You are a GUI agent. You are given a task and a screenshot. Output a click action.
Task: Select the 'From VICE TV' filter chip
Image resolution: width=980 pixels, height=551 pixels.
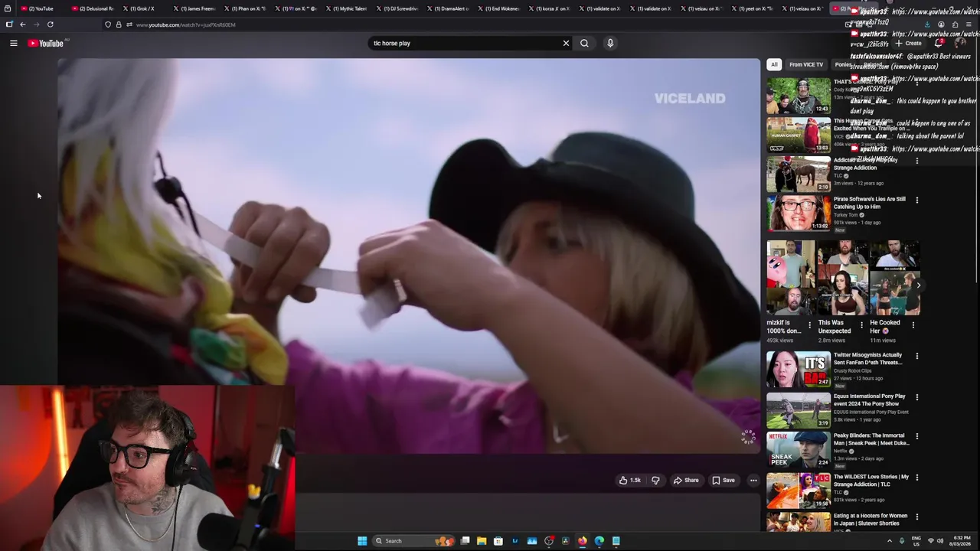point(806,65)
